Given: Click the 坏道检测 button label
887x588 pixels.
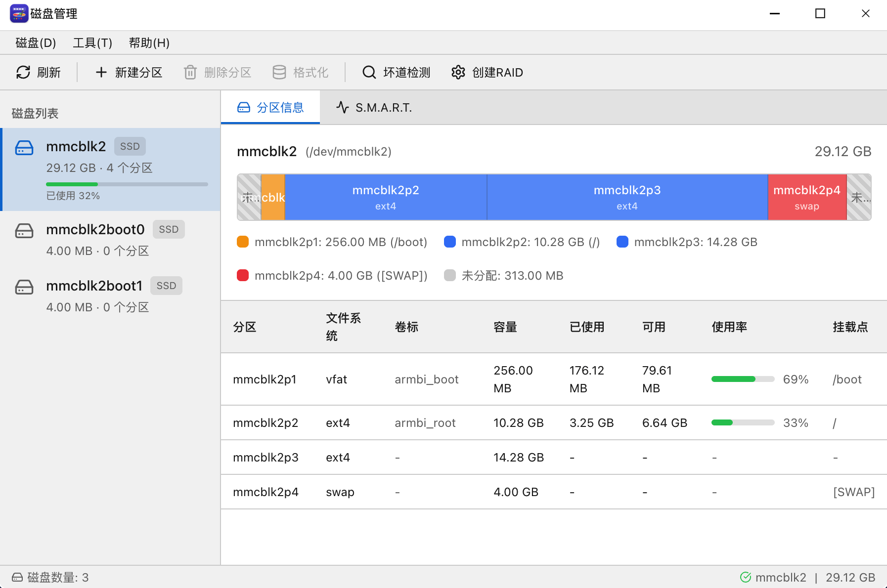Looking at the screenshot, I should coord(407,73).
